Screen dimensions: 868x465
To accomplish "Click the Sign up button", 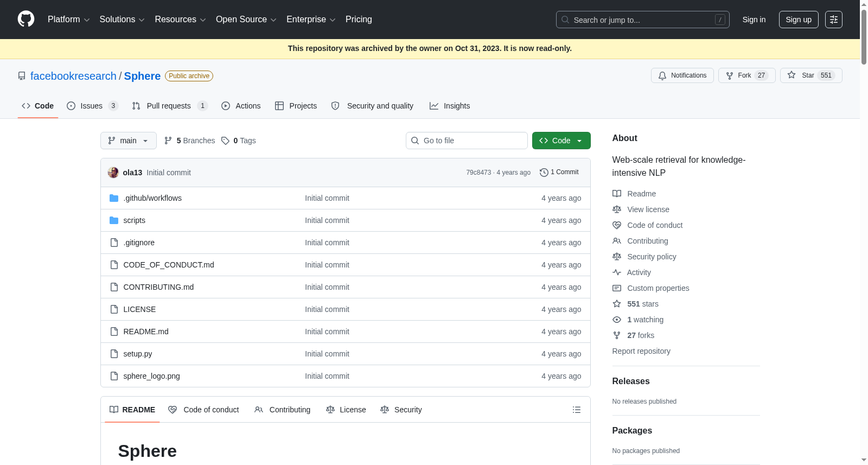I will (x=799, y=20).
